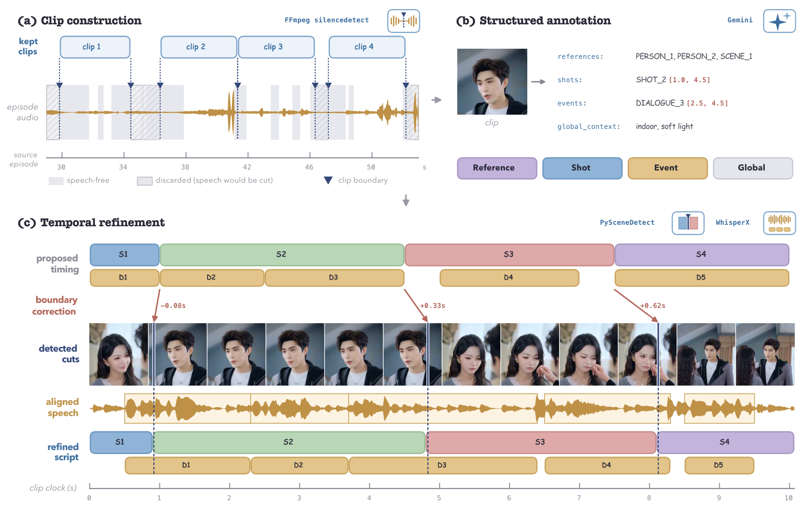Click the discarded hatched legend swatch
This screenshot has height=517, width=812.
coord(145,181)
